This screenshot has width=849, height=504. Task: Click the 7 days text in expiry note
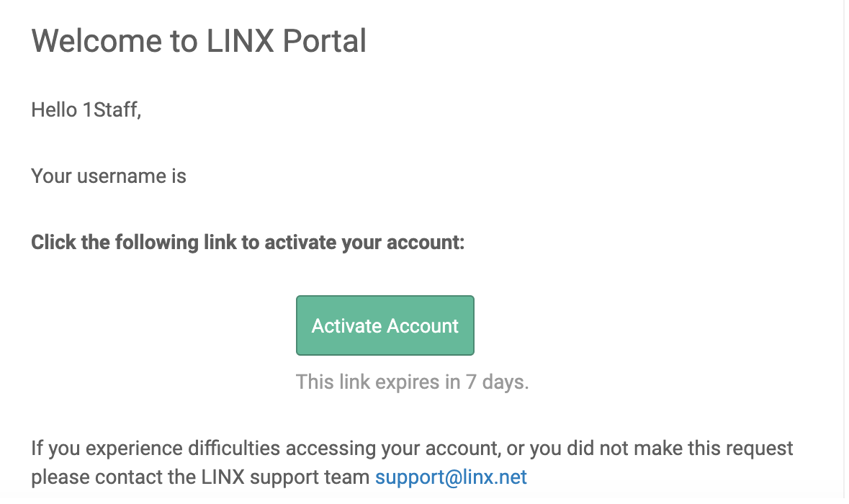[x=497, y=382]
